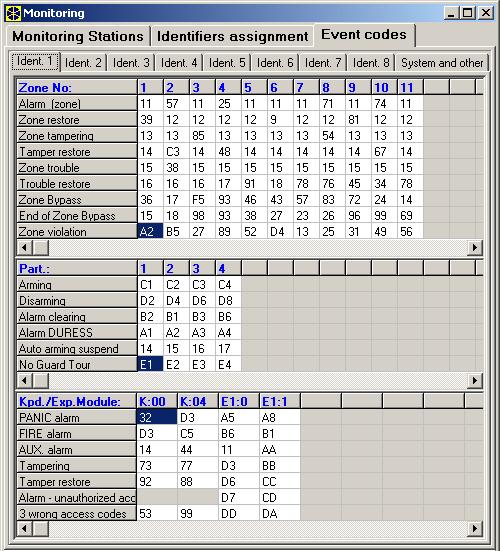Screen dimensions: 500x551
Task: Click the Kpd./Exp.Module: header label
Action: pyautogui.click(x=77, y=401)
